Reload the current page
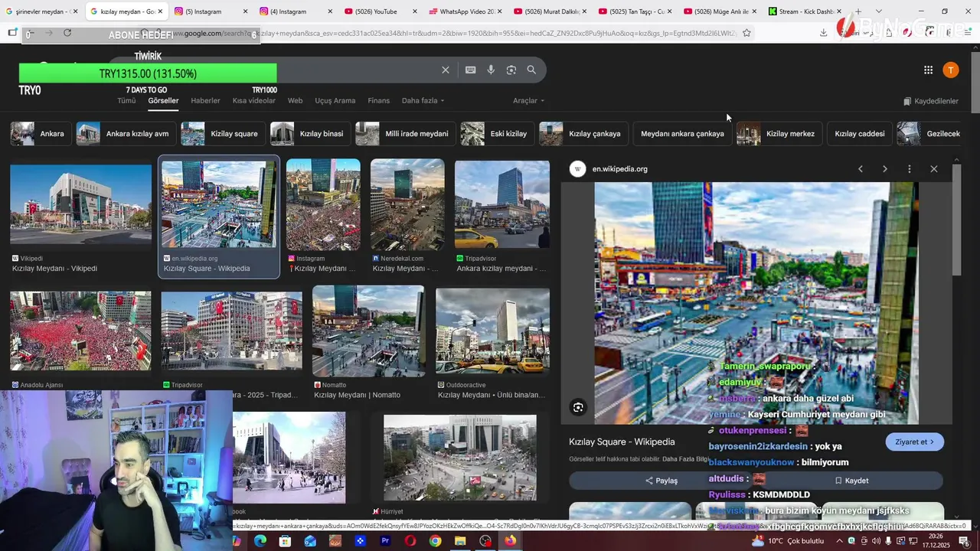Image resolution: width=980 pixels, height=551 pixels. [x=67, y=33]
